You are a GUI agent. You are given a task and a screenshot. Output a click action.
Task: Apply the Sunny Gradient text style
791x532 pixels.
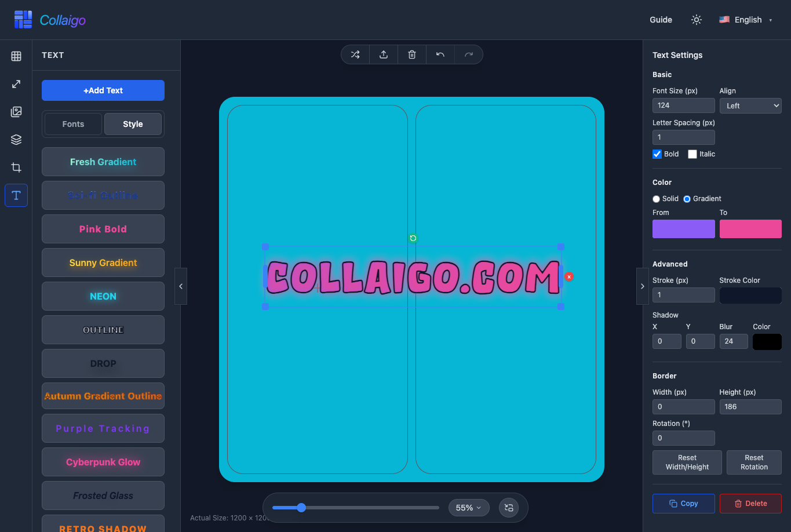[x=103, y=263]
